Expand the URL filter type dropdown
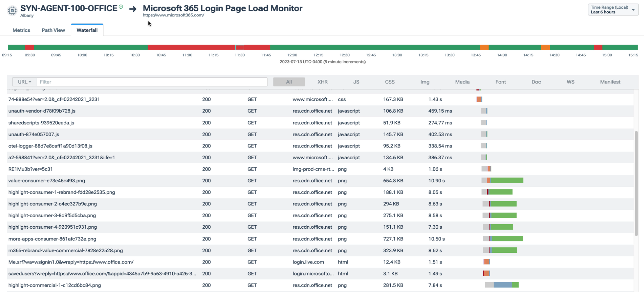The height and width of the screenshot is (294, 644). [x=24, y=82]
